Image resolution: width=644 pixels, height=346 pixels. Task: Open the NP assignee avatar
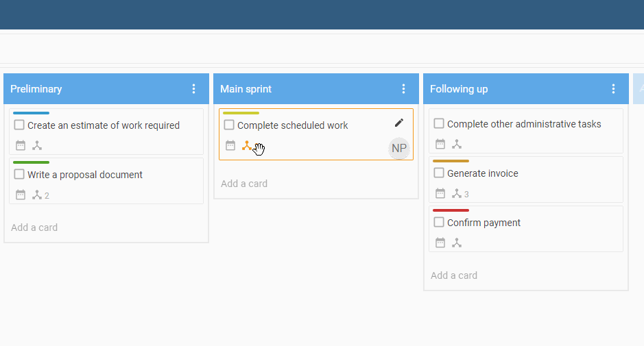point(398,148)
